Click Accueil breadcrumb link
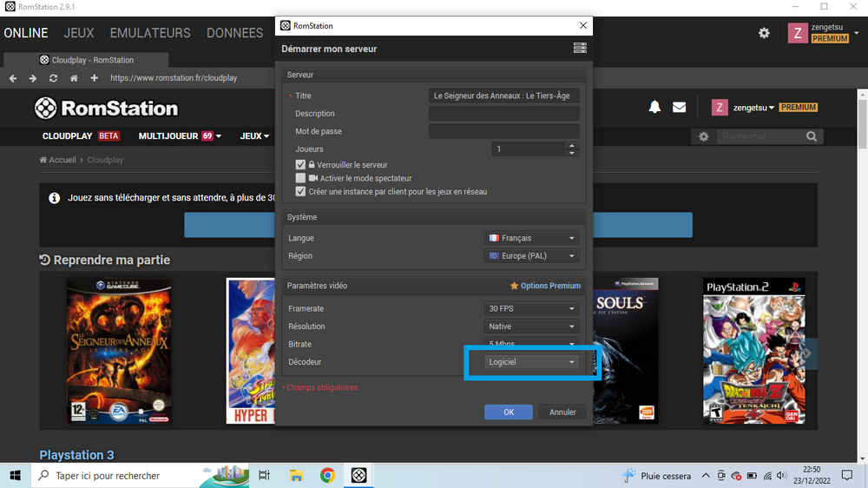The image size is (868, 488). pyautogui.click(x=57, y=160)
